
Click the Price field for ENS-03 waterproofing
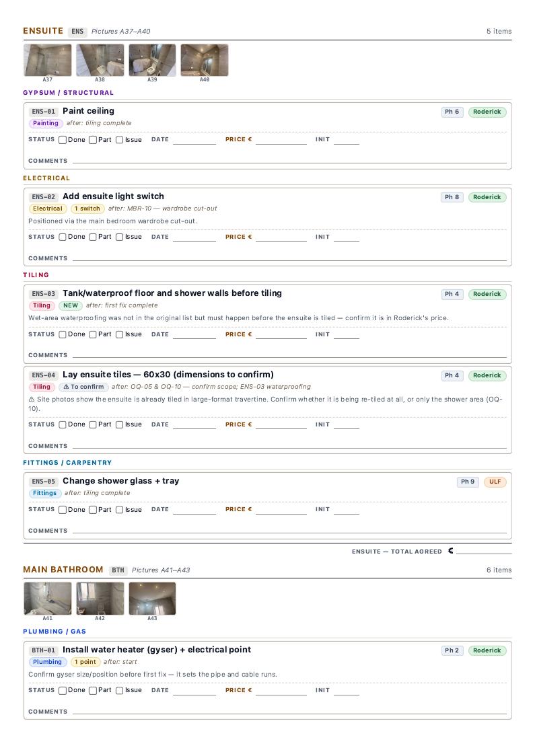pos(281,334)
